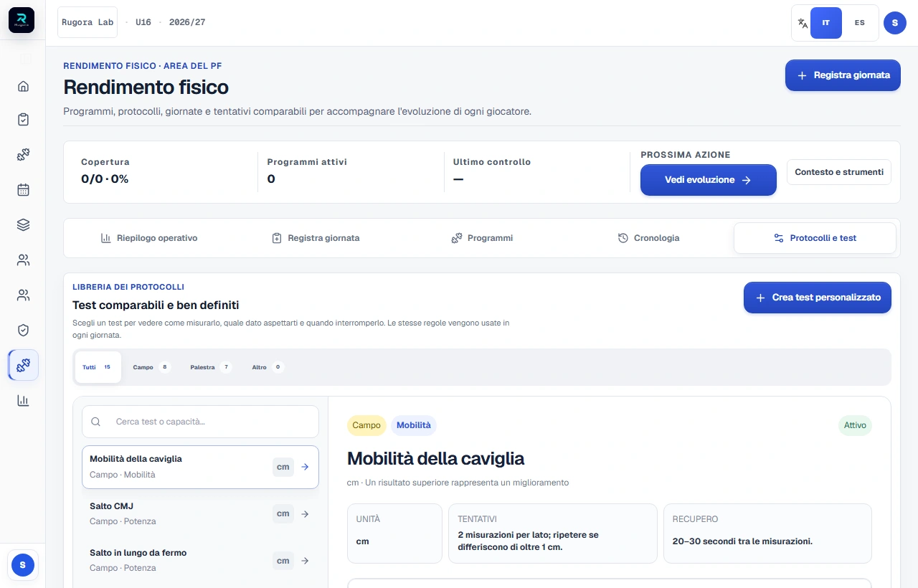Click the U16 breadcrumb label
The height and width of the screenshot is (588, 918).
(x=143, y=22)
